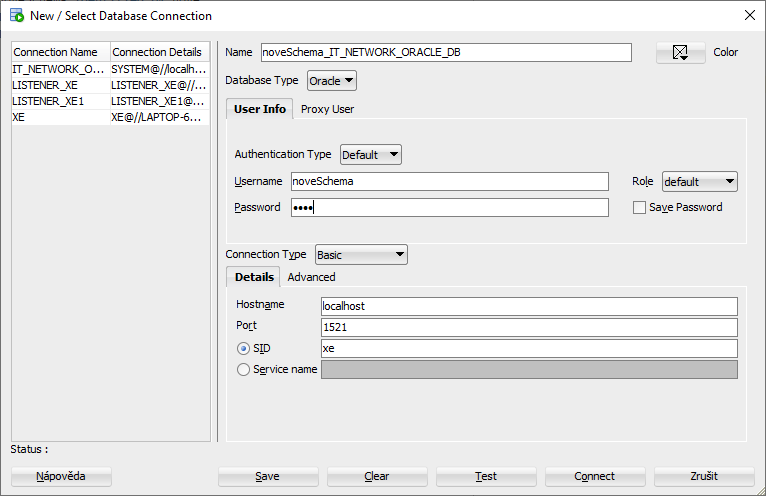
Task: Click the Connect button
Action: coord(594,476)
